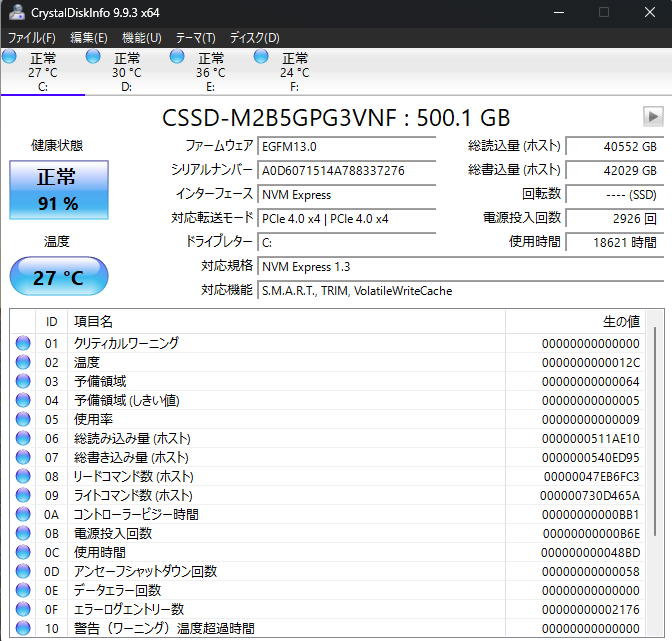Select raw value 00000000048BD
672x641 pixels.
coord(591,553)
